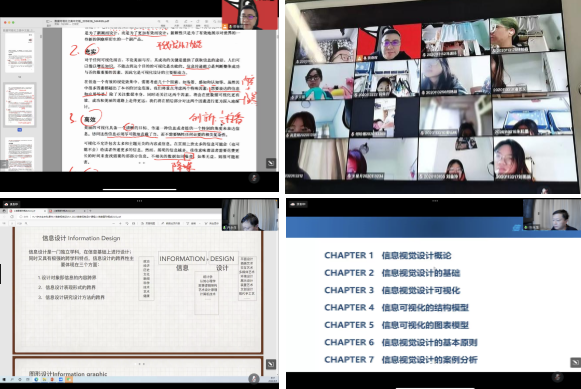Open the sidebar view dropdown in the PDF toolbar

49,21
